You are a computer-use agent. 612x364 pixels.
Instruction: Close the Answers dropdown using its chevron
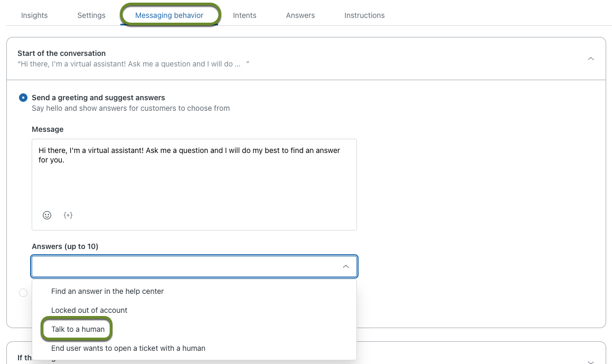[346, 267]
